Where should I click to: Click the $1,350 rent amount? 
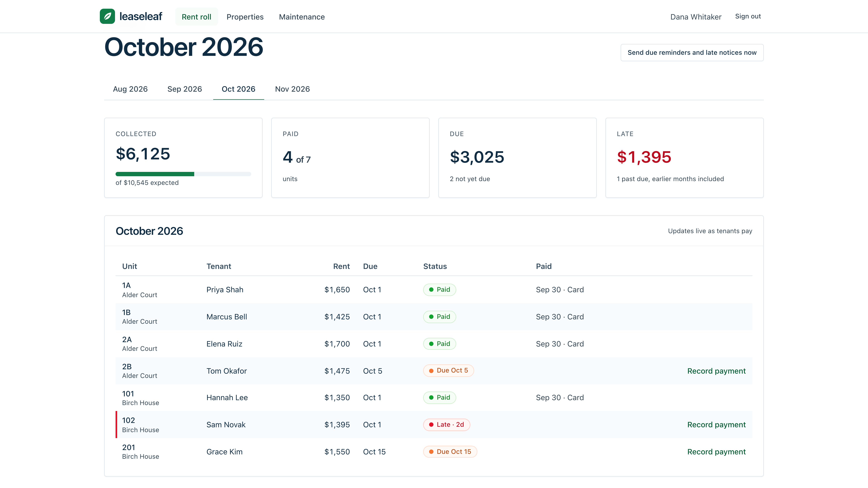[x=337, y=397]
